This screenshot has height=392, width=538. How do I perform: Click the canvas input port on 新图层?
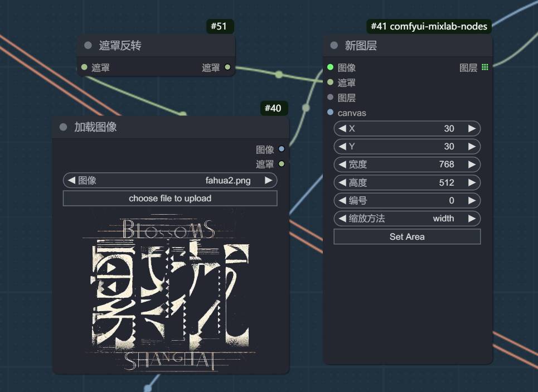[x=331, y=113]
